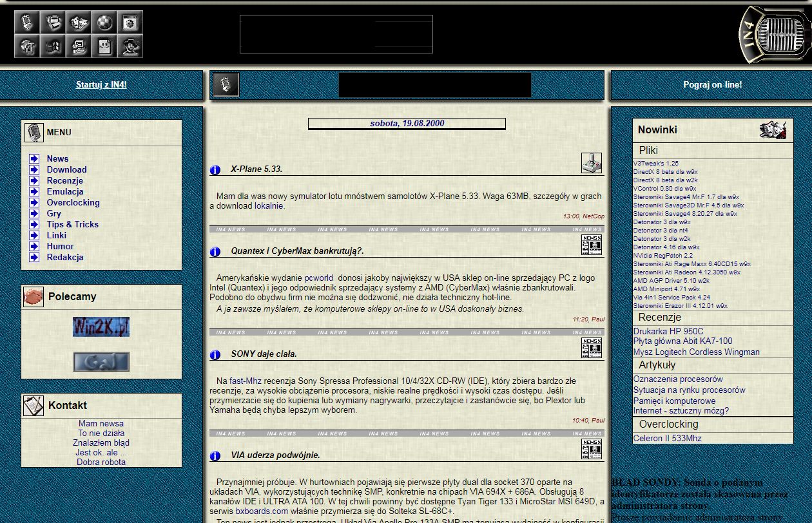Image resolution: width=812 pixels, height=523 pixels.
Task: Click the microphone icon in top grid
Action: [x=27, y=23]
